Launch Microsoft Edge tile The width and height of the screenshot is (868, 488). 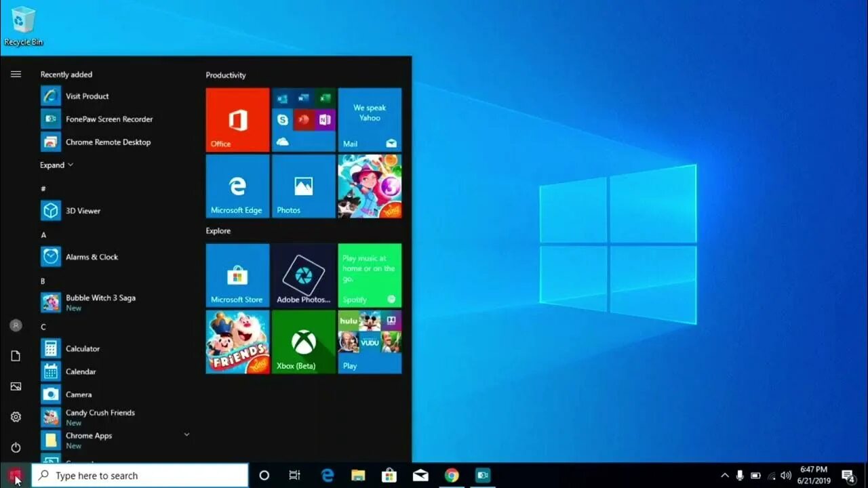click(x=237, y=186)
